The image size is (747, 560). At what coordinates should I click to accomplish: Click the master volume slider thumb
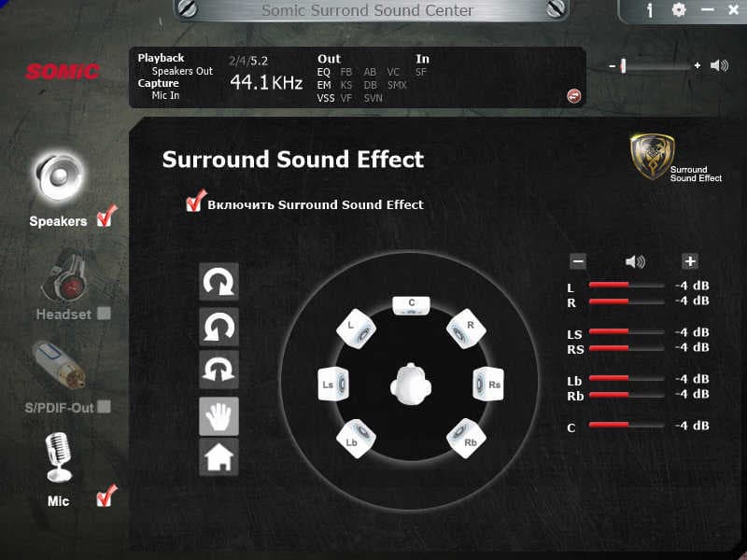(x=623, y=65)
